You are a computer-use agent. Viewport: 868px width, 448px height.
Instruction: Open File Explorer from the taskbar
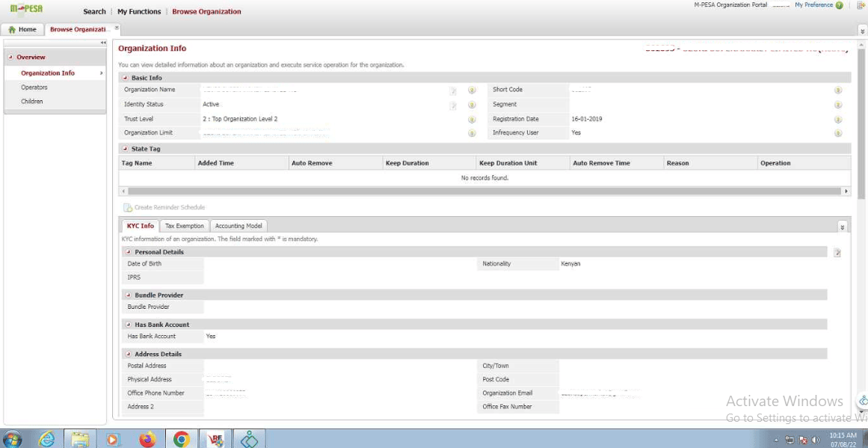[x=80, y=439]
